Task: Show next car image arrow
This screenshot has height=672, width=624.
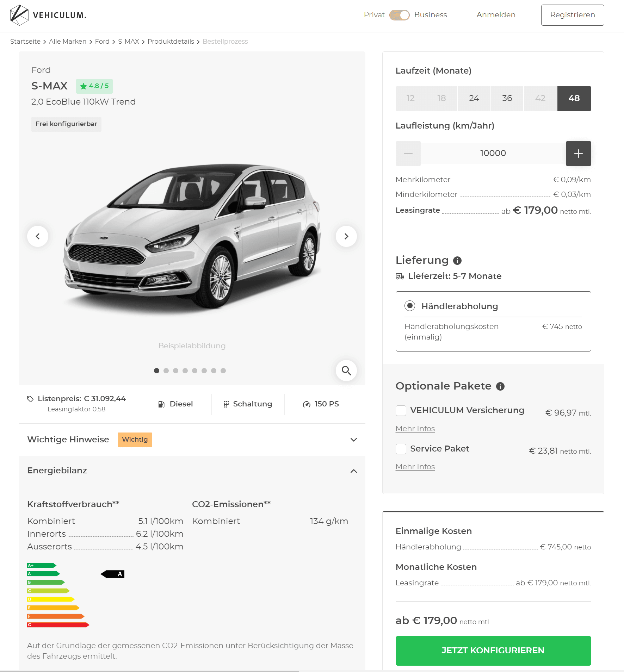Action: (346, 236)
